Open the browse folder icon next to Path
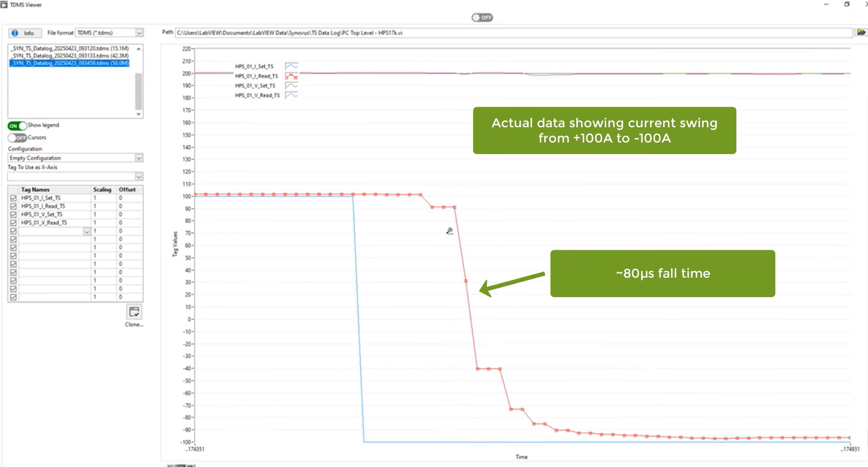 pos(861,33)
